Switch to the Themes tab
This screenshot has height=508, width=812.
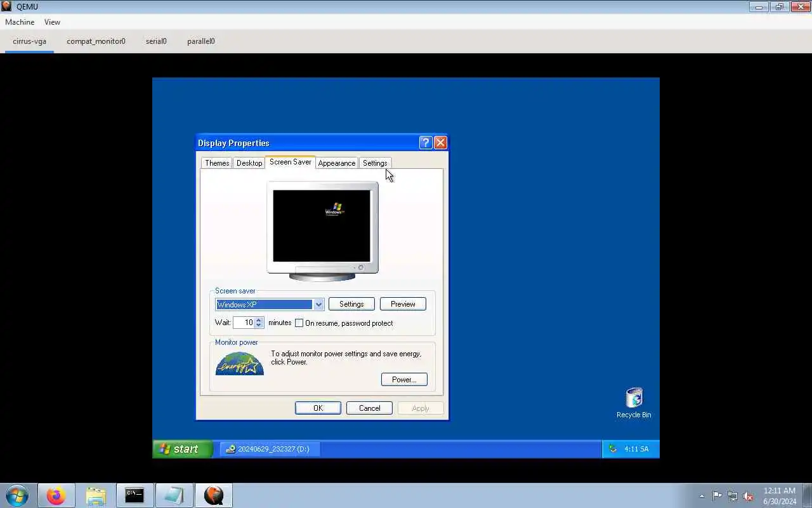[217, 163]
